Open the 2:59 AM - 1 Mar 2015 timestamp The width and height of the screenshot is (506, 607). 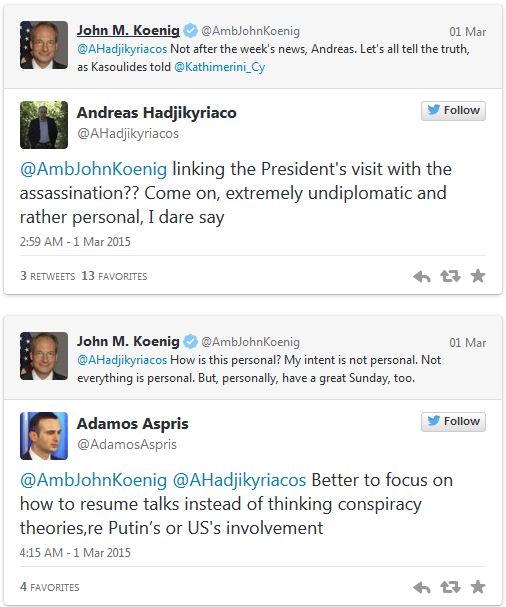point(75,242)
